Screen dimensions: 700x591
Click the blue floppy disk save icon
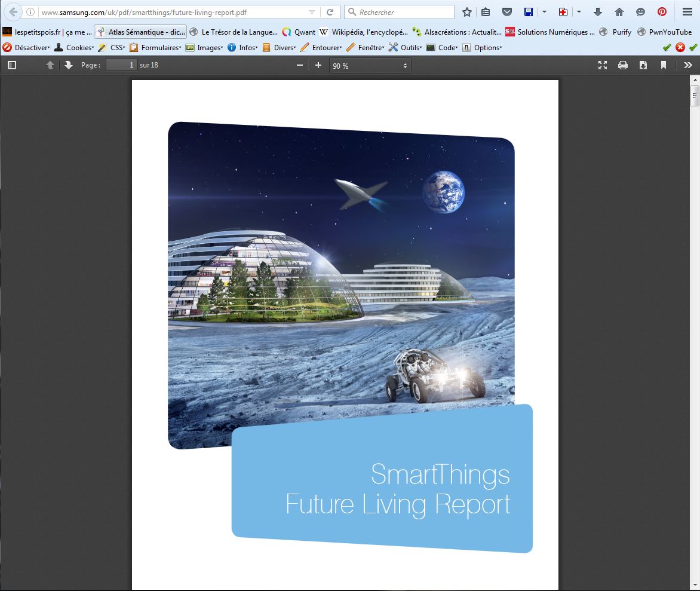(529, 12)
